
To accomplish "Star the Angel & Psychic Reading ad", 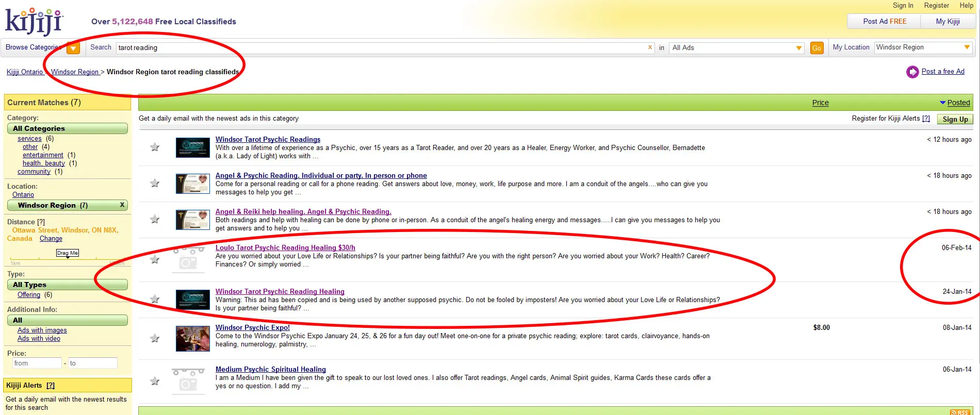I will click(x=155, y=184).
